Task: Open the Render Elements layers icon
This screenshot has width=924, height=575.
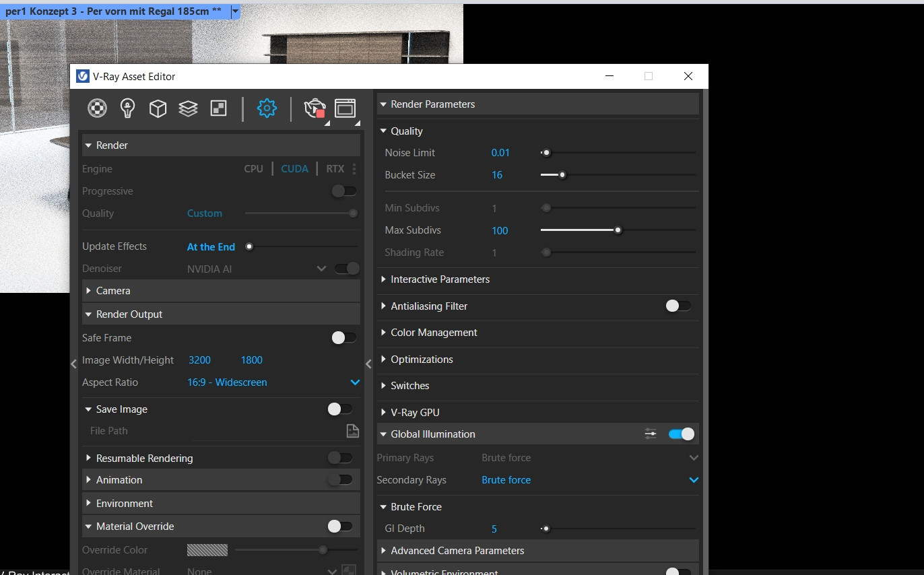Action: [x=188, y=108]
